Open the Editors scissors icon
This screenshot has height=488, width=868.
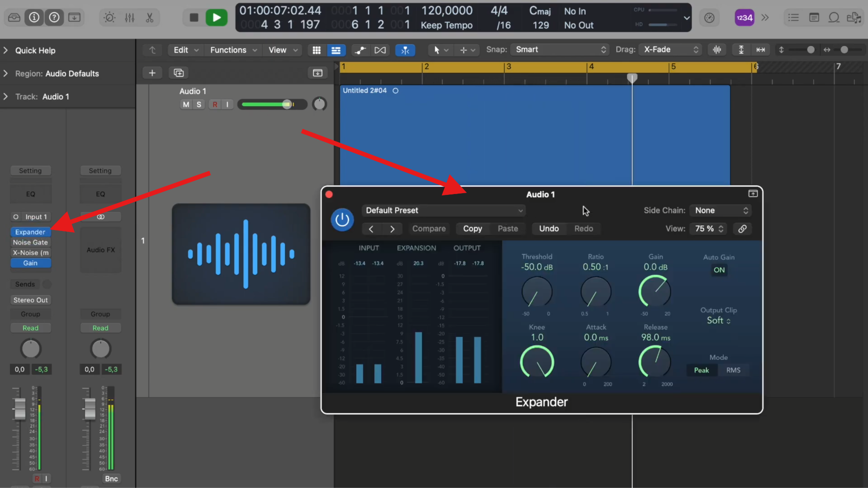(149, 17)
